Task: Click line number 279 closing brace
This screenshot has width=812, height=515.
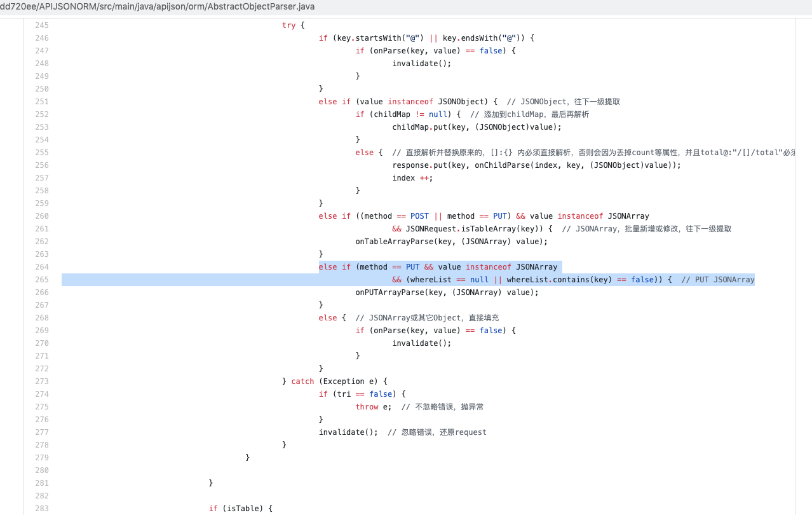Action: 41,457
